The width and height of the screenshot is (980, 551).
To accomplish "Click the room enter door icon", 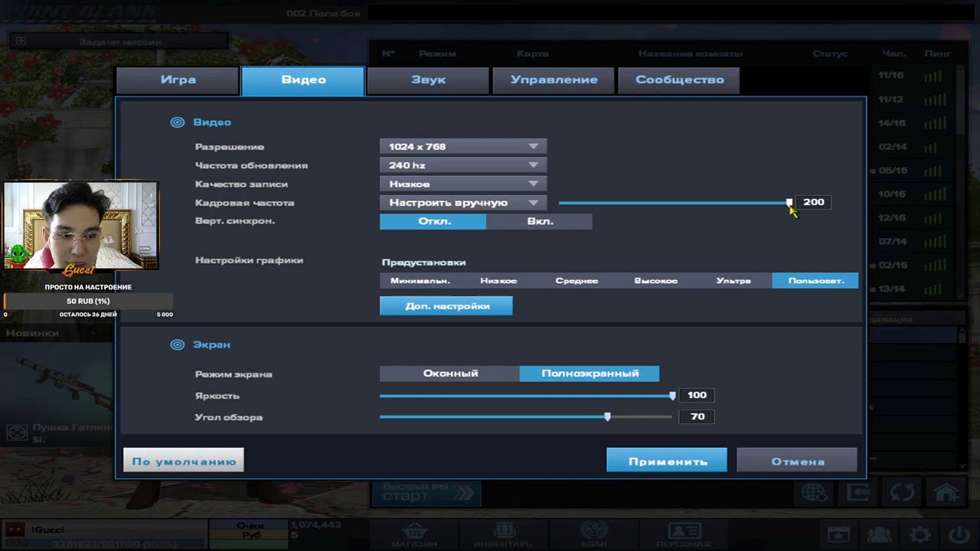I will pos(857,493).
